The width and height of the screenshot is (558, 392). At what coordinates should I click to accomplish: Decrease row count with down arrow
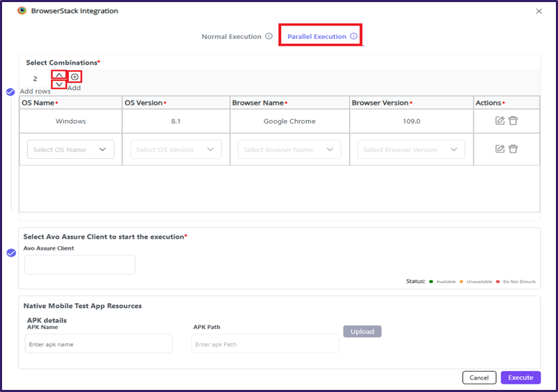coord(59,85)
